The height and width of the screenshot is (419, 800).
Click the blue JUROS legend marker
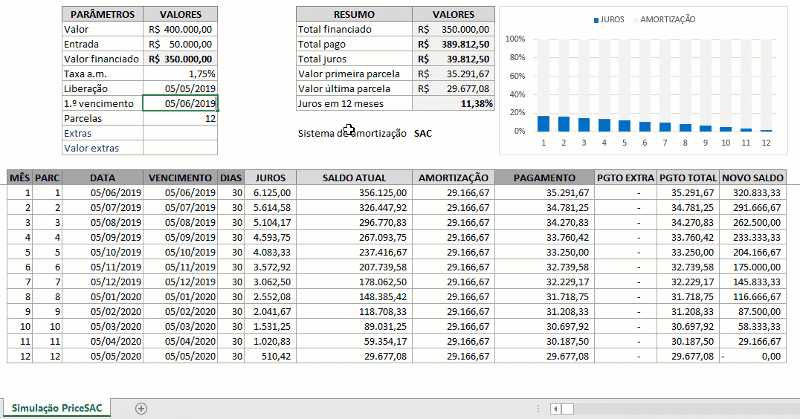pyautogui.click(x=597, y=20)
